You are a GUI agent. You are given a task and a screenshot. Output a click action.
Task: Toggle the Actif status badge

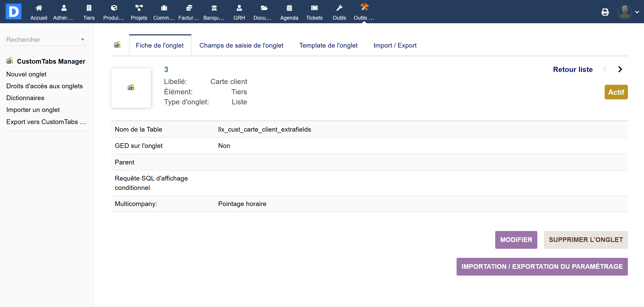point(616,92)
